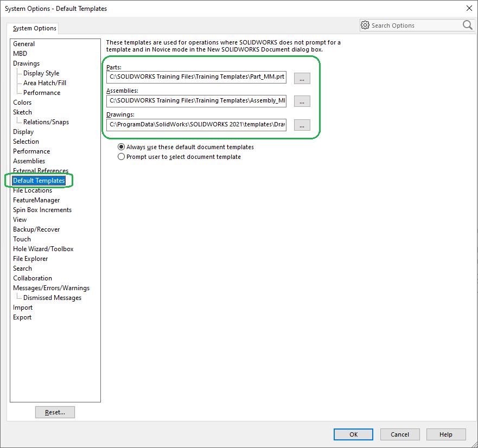Click the Parts template path field
Screen dimensions: 478x448
tap(196, 78)
